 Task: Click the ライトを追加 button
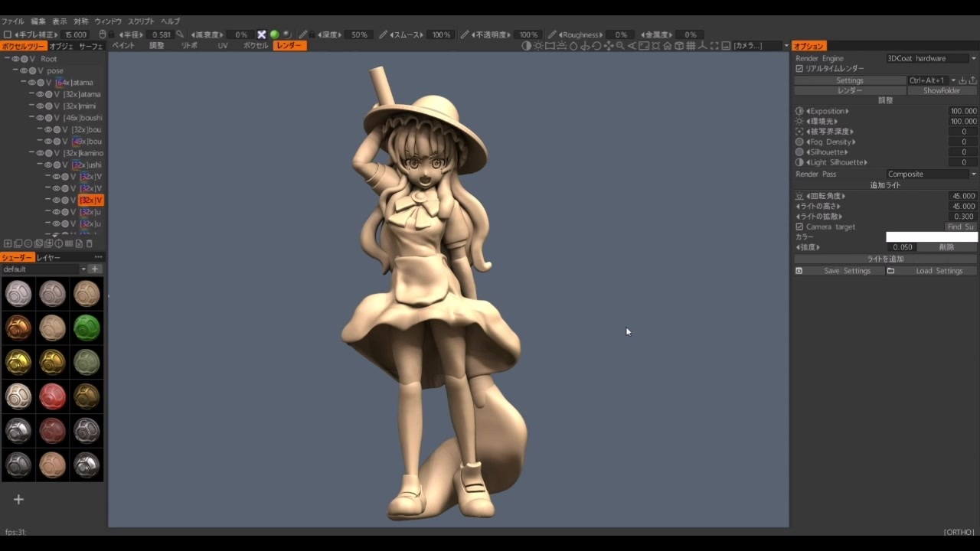885,259
